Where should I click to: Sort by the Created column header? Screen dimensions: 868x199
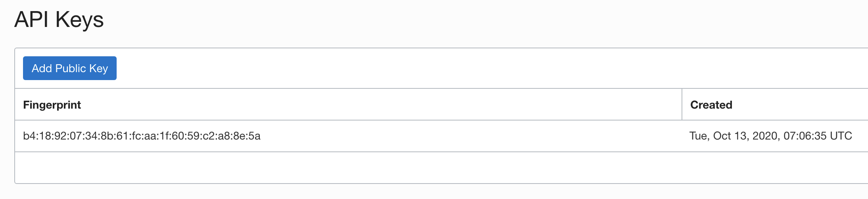(711, 105)
